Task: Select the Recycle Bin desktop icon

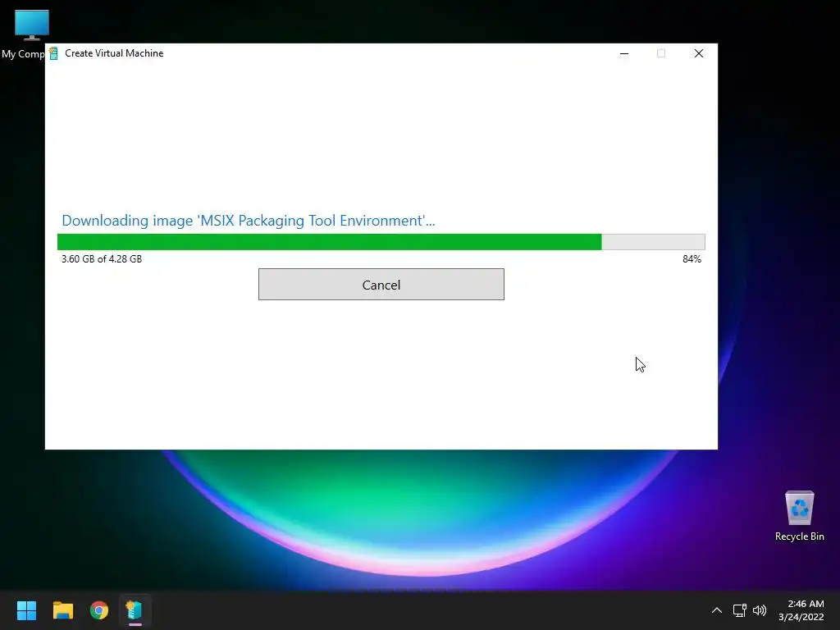Action: 799,516
